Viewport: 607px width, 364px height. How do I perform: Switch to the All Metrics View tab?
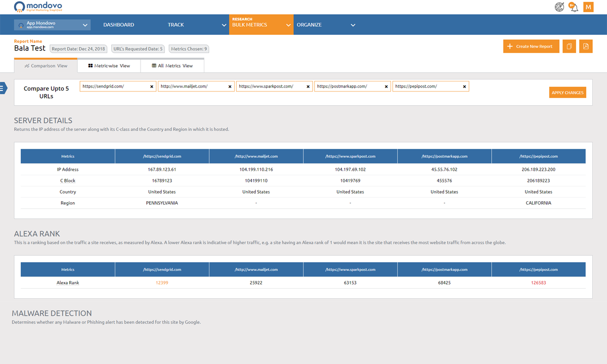click(x=172, y=66)
